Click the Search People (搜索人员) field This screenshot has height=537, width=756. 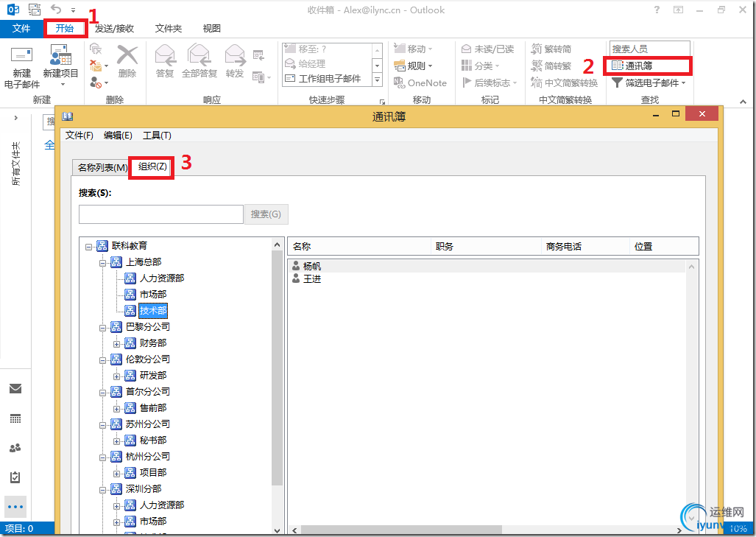[649, 49]
